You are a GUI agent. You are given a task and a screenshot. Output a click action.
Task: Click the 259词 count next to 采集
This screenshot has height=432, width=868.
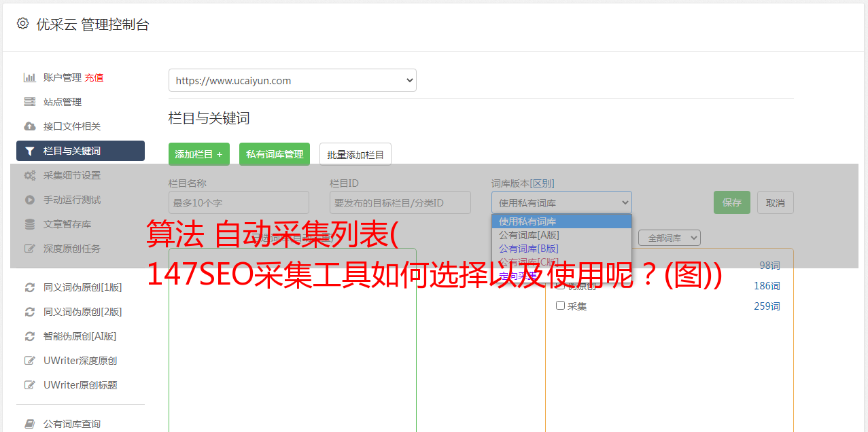click(x=767, y=306)
